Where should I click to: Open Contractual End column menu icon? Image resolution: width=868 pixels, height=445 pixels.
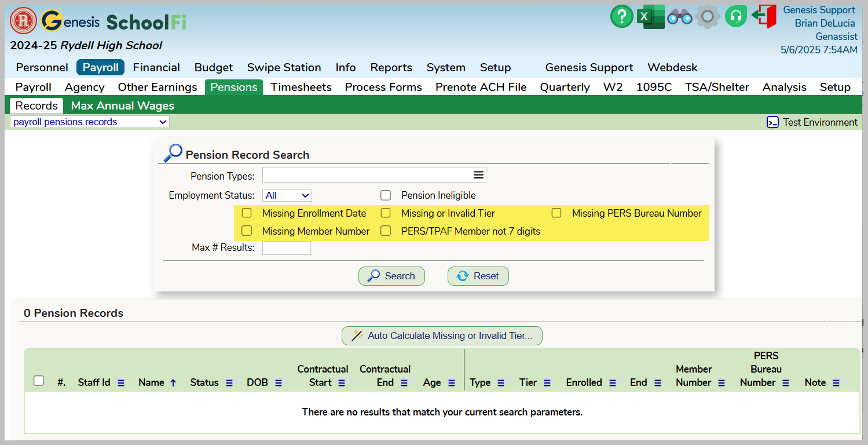tap(404, 383)
